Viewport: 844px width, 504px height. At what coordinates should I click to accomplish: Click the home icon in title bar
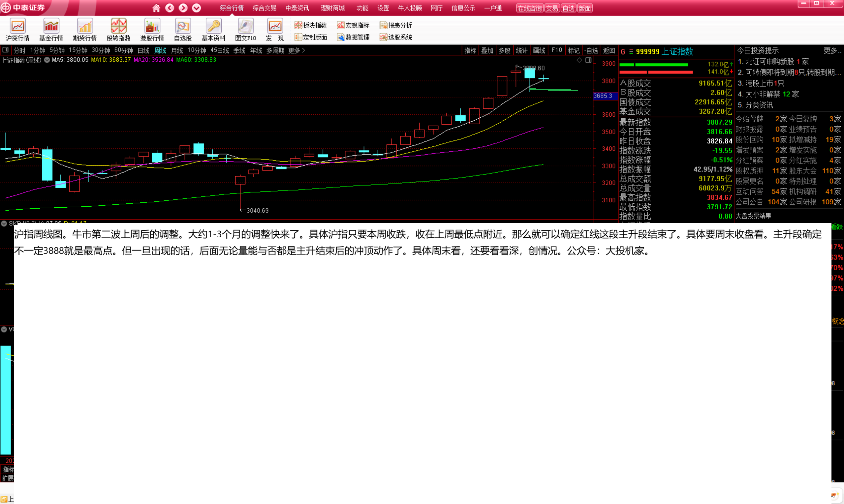coord(156,8)
